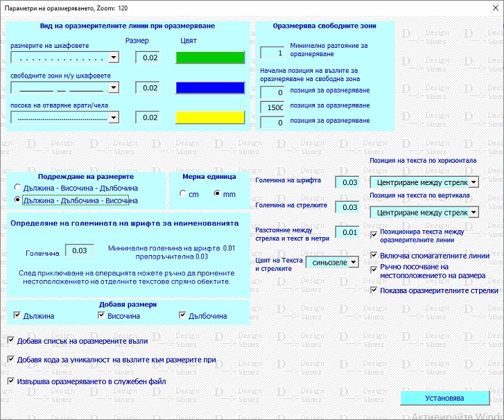Click Големина на стрелките input field
This screenshot has width=504, height=420.
[x=347, y=207]
